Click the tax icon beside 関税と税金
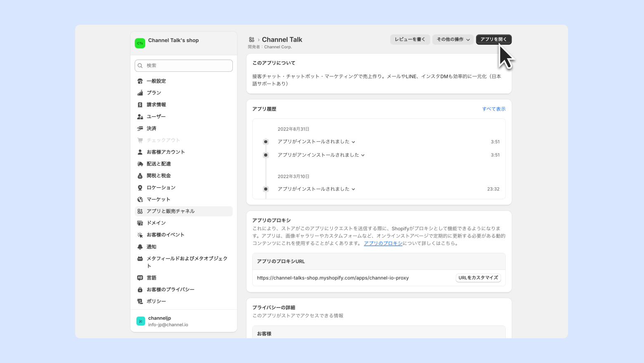The width and height of the screenshot is (644, 363). (140, 176)
